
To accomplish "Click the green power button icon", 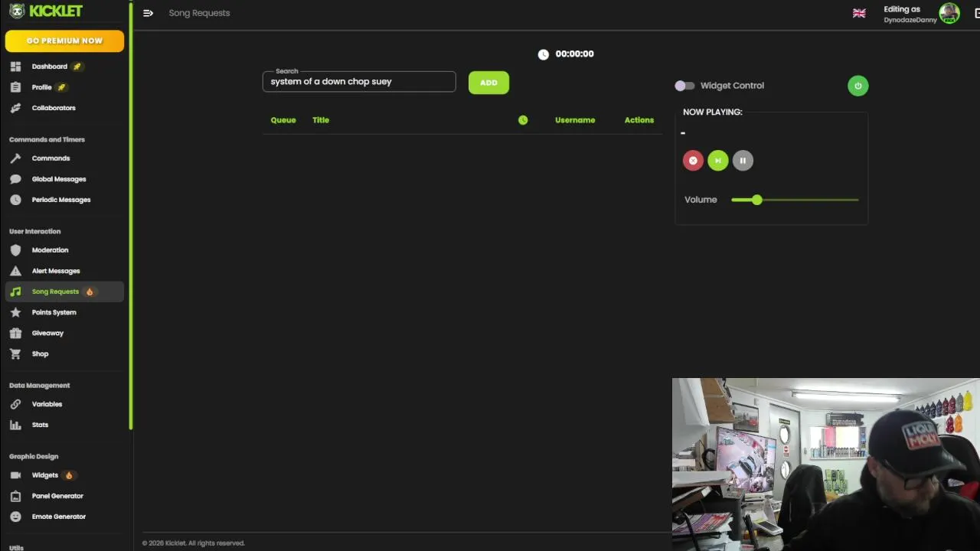I will 858,86.
